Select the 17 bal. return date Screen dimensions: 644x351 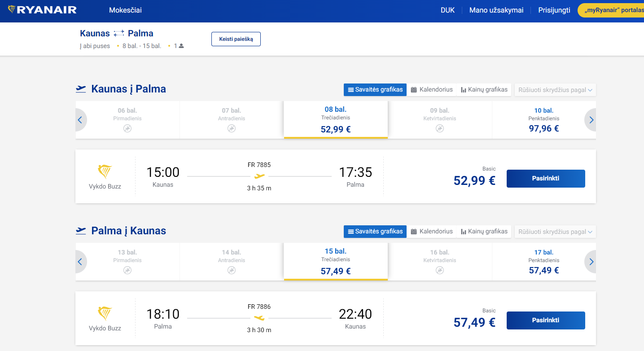544,261
